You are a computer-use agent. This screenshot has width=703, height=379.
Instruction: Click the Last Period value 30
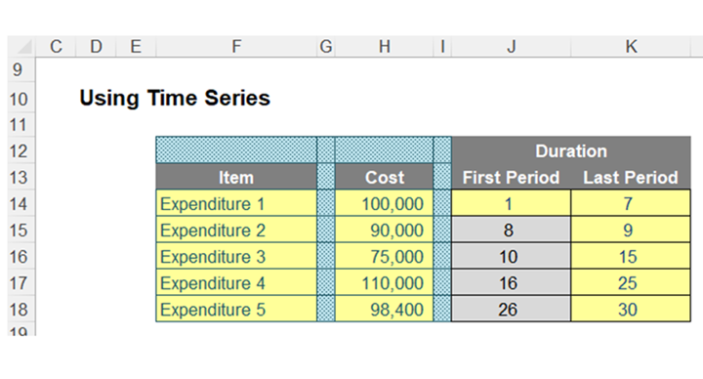[x=631, y=309]
